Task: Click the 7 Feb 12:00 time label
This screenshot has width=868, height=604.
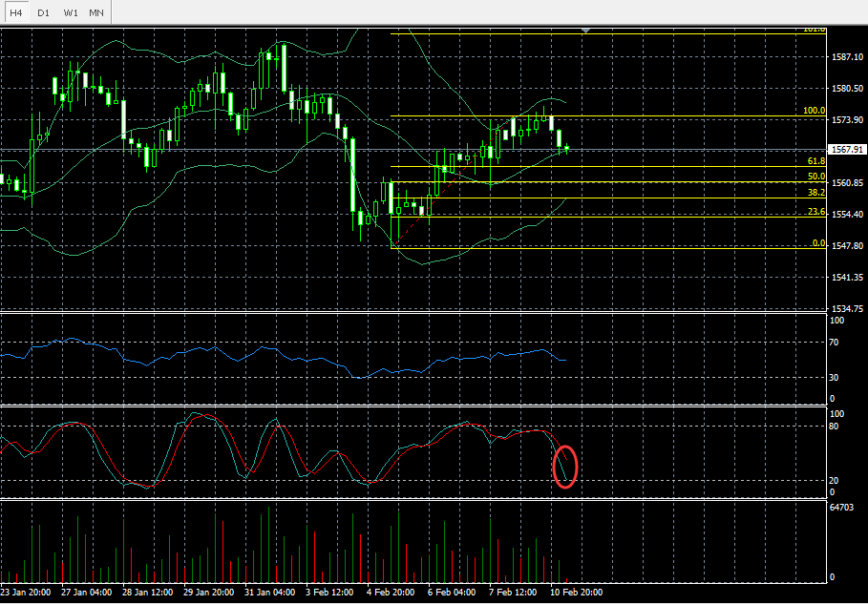Action: pyautogui.click(x=513, y=593)
